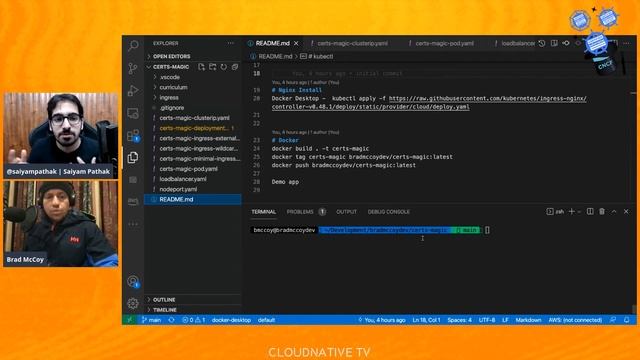Click Spaces: 4 indentation setting
This screenshot has width=640, height=360.
pyautogui.click(x=459, y=320)
